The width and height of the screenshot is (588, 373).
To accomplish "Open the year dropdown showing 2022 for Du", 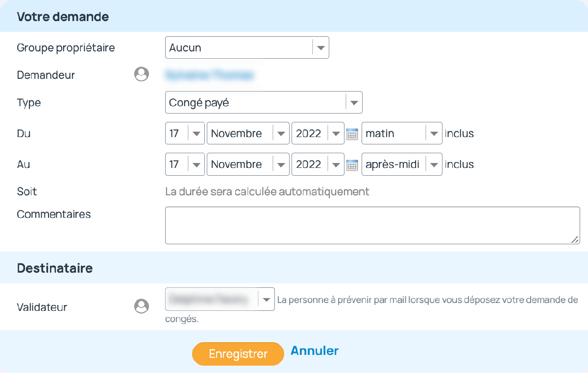I will [336, 133].
